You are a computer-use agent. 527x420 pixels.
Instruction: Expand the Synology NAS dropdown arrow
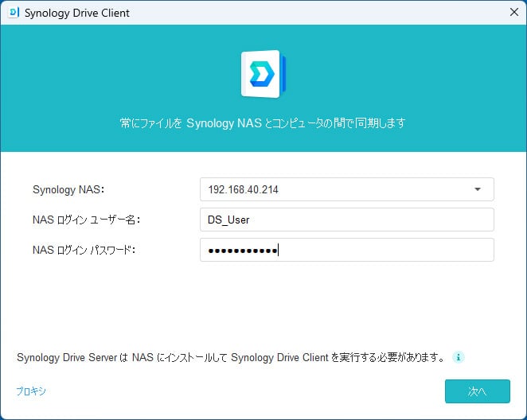(478, 189)
